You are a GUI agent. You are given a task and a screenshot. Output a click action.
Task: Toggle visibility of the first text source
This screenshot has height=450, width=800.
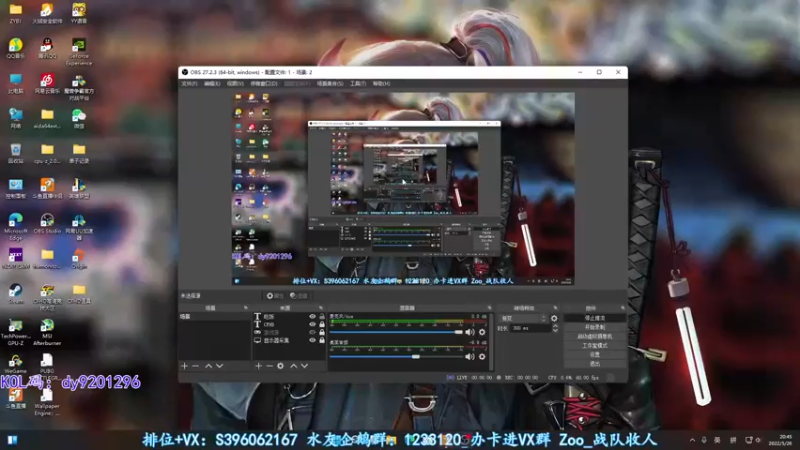(312, 317)
